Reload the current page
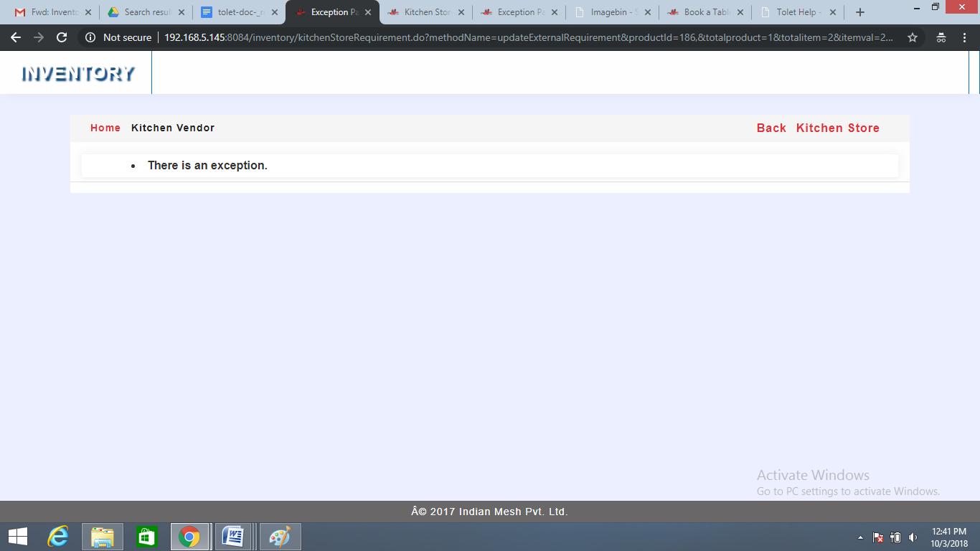 tap(62, 37)
